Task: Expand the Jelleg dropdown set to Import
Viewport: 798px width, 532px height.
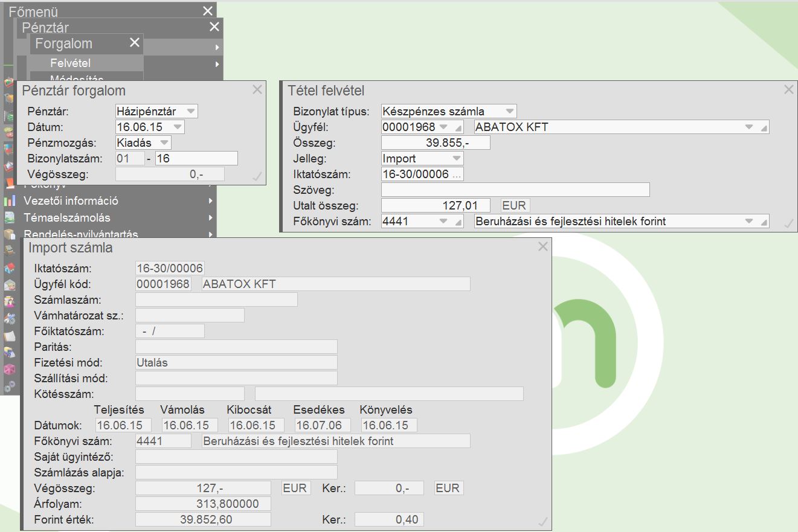Action: click(456, 158)
